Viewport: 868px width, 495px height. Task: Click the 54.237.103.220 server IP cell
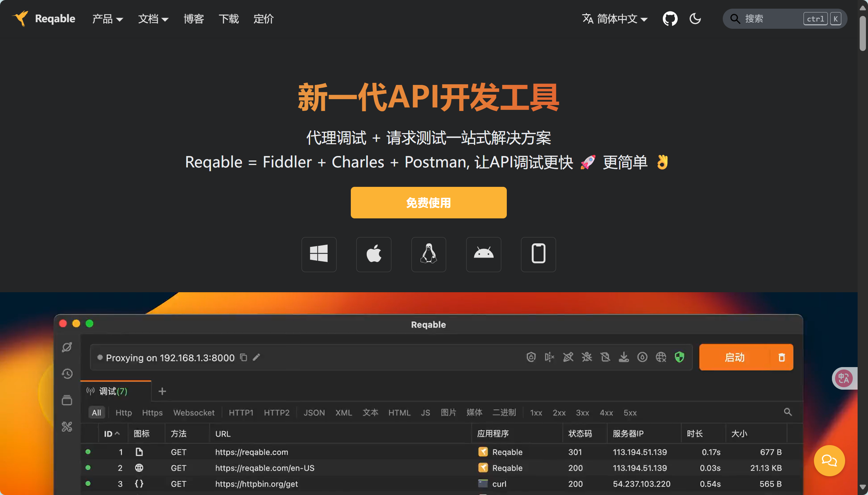[x=641, y=484]
